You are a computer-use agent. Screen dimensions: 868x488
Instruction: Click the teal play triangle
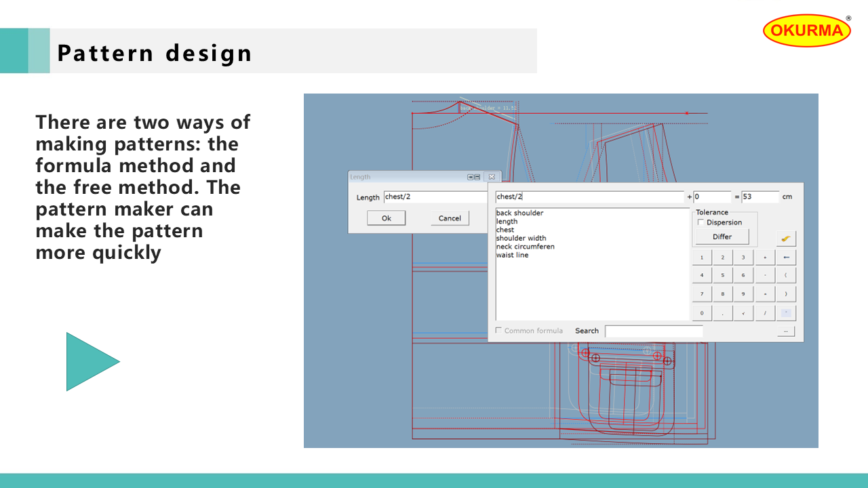[92, 361]
